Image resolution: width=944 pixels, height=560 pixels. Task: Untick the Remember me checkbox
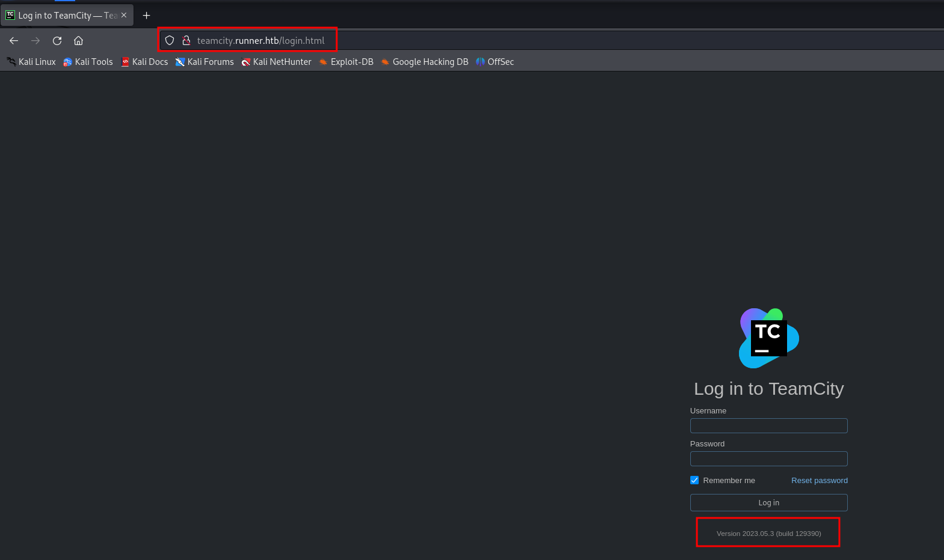tap(694, 480)
